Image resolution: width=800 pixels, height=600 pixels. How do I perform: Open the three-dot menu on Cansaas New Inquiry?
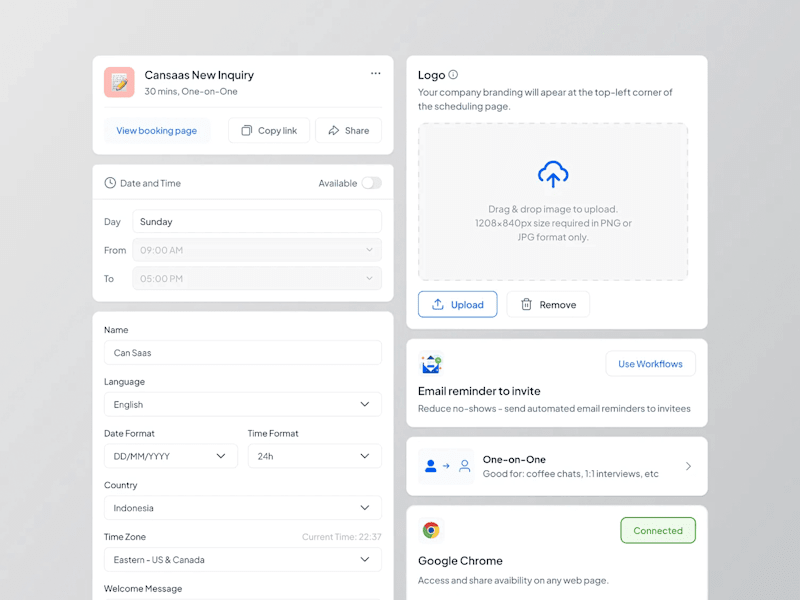click(x=376, y=73)
